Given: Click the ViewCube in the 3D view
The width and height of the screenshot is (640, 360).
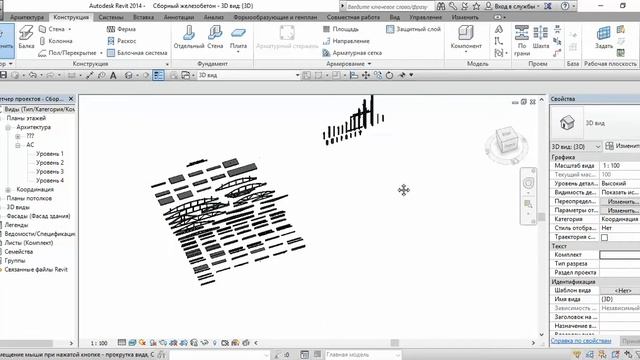Looking at the screenshot, I should (x=507, y=140).
